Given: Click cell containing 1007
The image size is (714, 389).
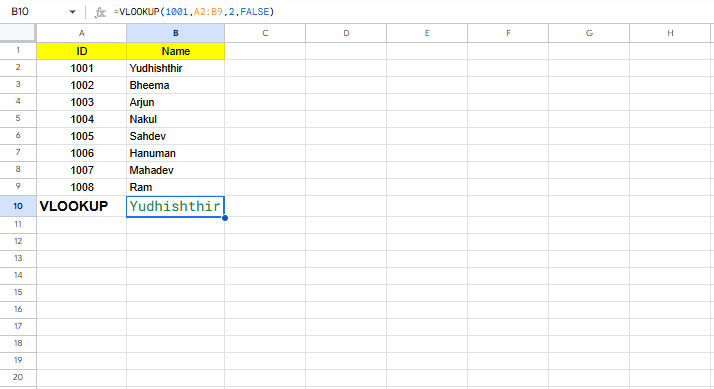Looking at the screenshot, I should click(x=82, y=170).
